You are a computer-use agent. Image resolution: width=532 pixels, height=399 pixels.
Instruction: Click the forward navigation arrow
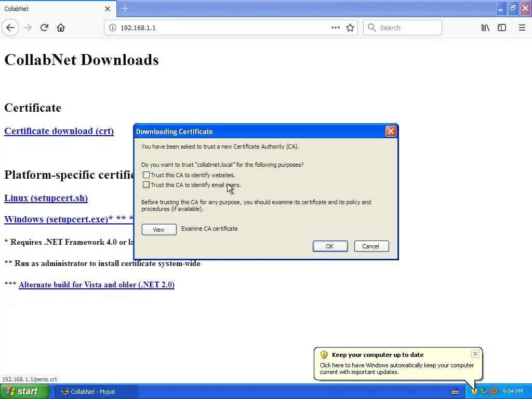tap(28, 28)
